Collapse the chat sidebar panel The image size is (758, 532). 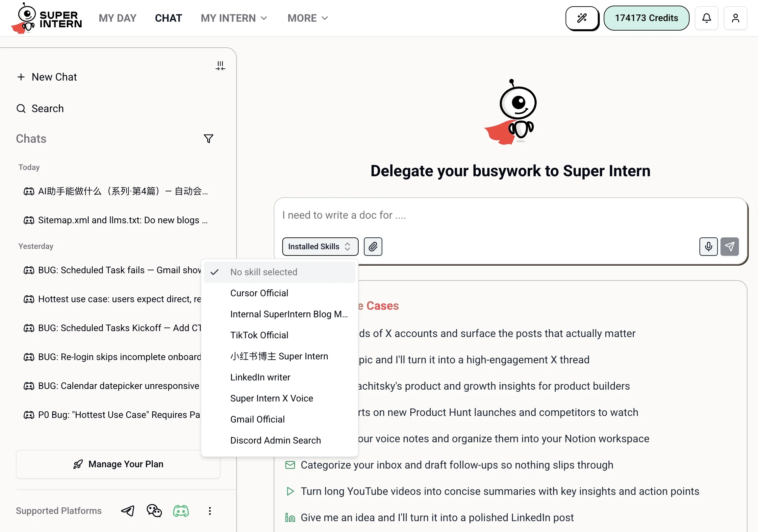(220, 66)
